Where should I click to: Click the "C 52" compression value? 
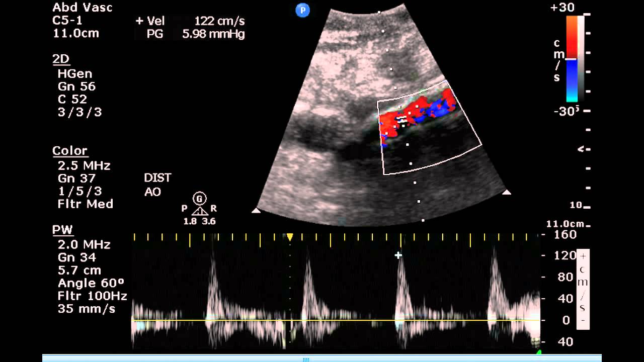tap(72, 100)
